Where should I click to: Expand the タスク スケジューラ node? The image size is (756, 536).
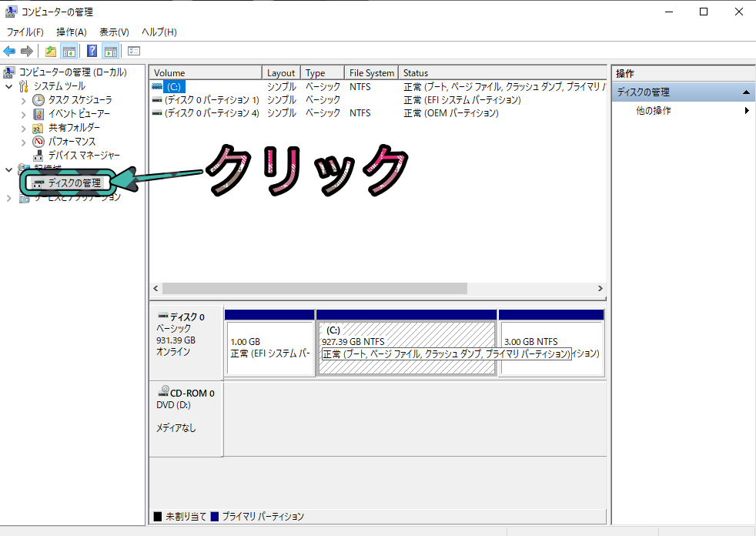pos(23,101)
